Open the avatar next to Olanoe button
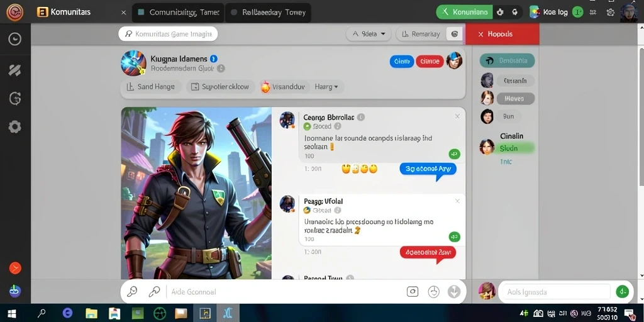This screenshot has width=644, height=322. [454, 61]
